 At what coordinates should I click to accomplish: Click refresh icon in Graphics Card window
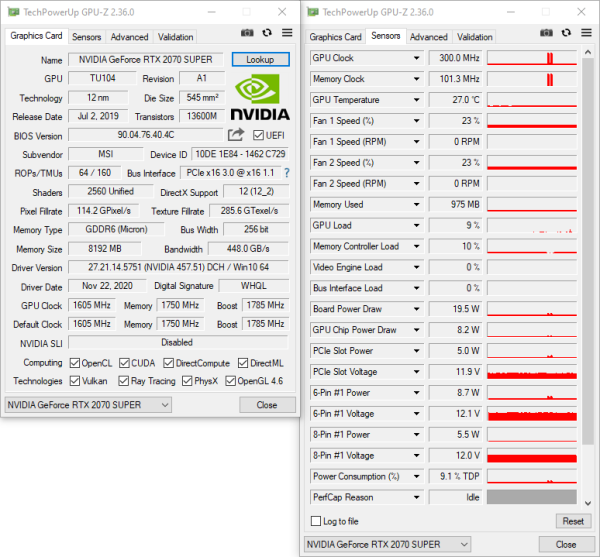click(267, 33)
